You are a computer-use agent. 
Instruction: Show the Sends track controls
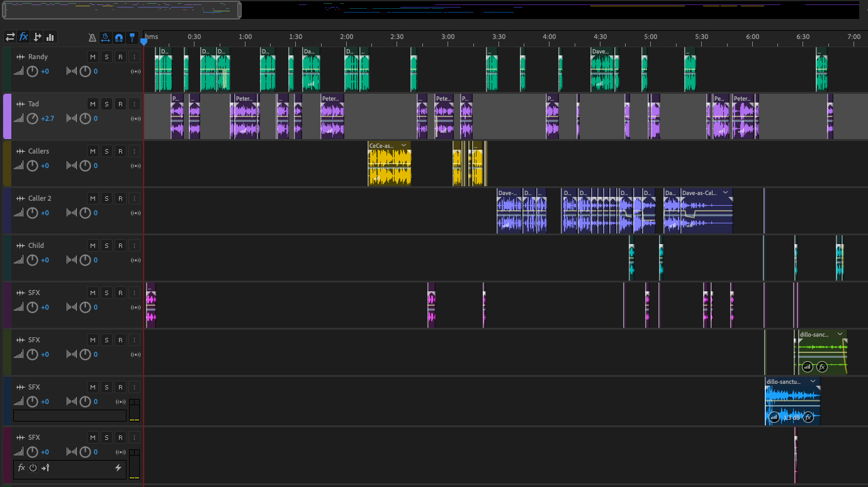37,37
